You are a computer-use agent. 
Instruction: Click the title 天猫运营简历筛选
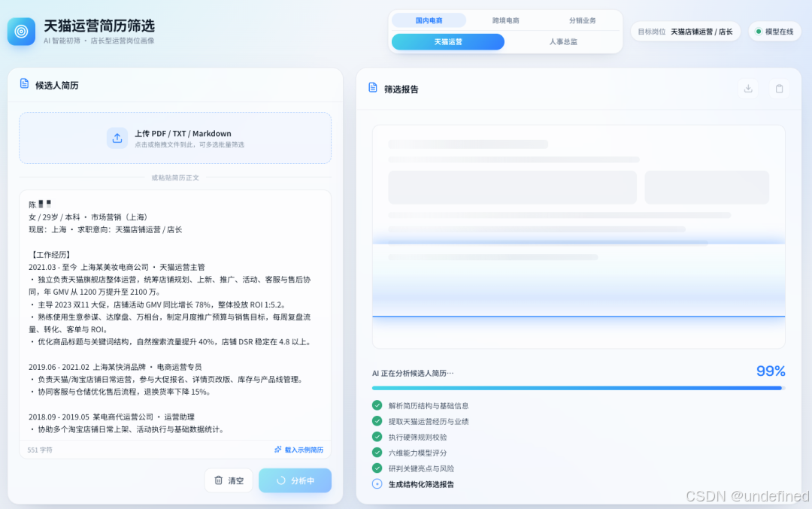(99, 26)
